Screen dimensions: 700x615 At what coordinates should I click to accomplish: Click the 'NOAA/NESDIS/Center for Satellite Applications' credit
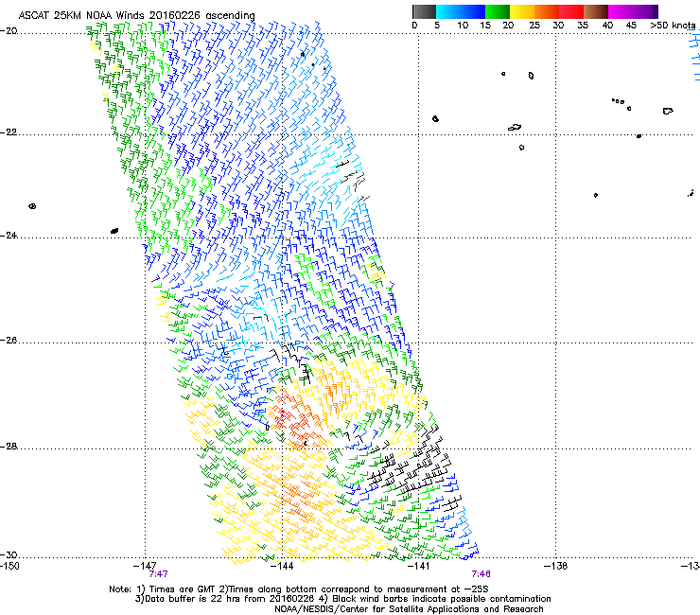pyautogui.click(x=409, y=609)
